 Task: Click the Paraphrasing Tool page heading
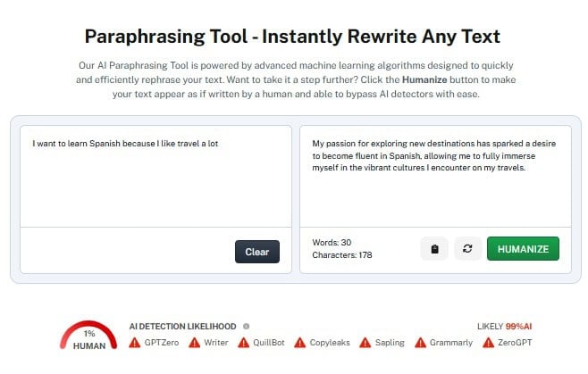point(292,37)
